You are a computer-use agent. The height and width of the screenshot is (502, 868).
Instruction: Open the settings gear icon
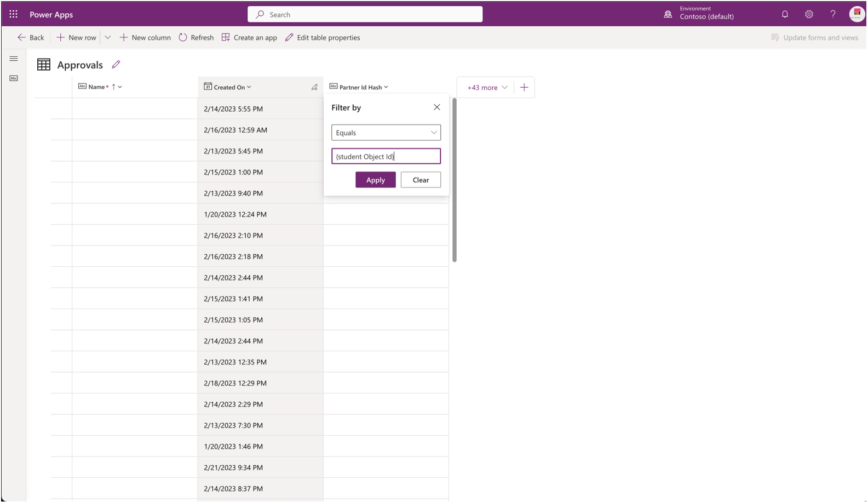click(809, 14)
